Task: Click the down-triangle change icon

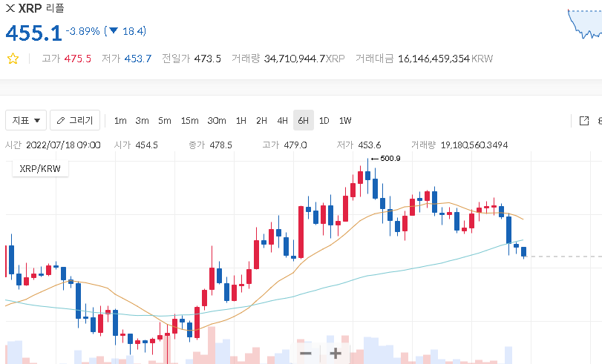Action: click(x=114, y=30)
